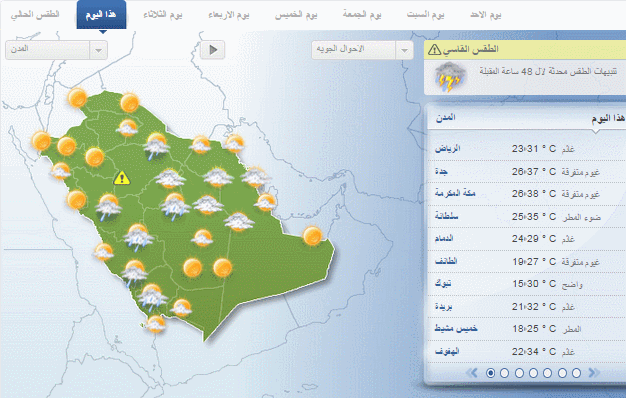Go to next cities page with the right double arrow
The width and height of the screenshot is (626, 398).
tap(594, 373)
